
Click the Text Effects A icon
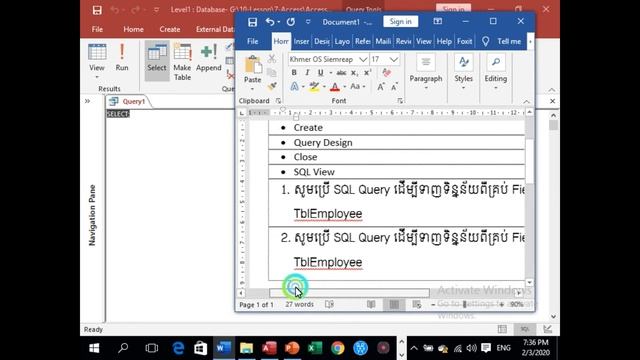[294, 87]
